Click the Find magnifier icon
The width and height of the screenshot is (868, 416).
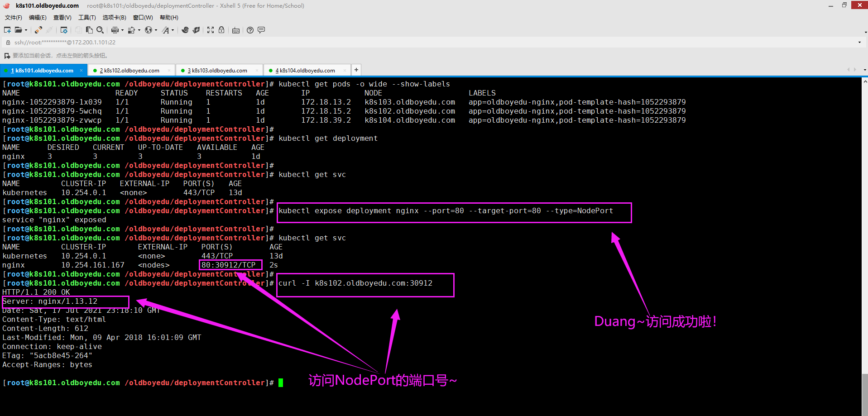pyautogui.click(x=100, y=30)
